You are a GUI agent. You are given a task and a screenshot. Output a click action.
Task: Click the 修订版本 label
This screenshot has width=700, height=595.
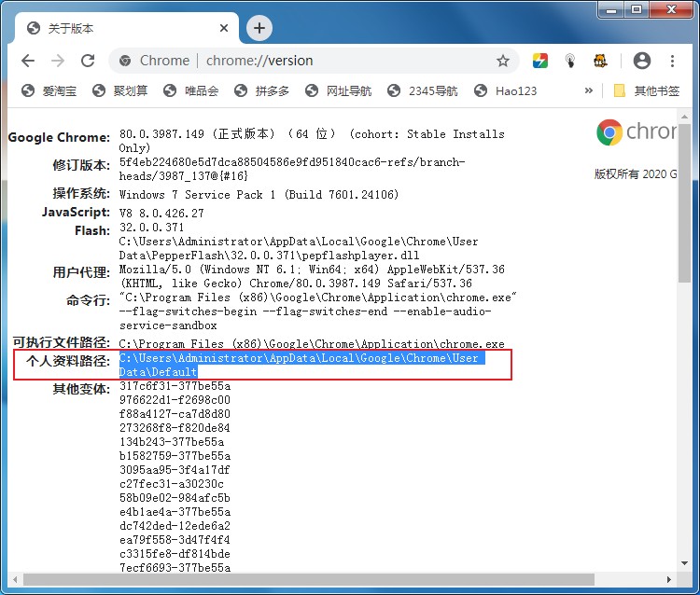tap(81, 165)
